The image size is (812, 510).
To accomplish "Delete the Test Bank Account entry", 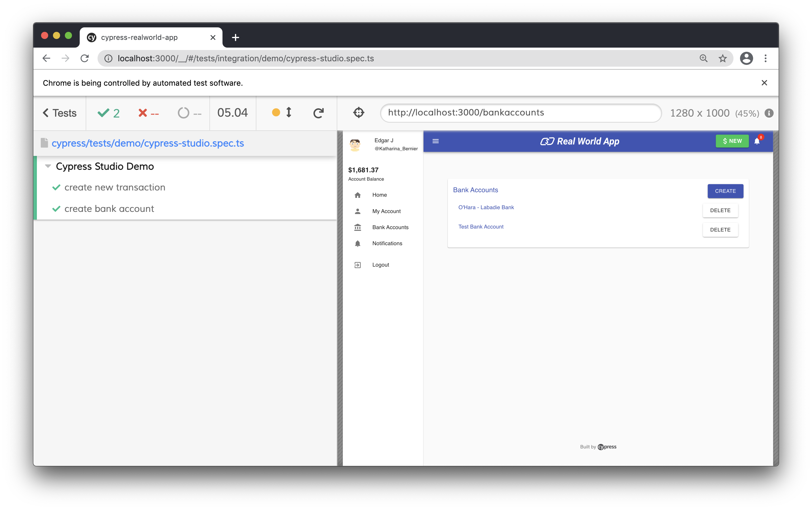I will (x=720, y=230).
